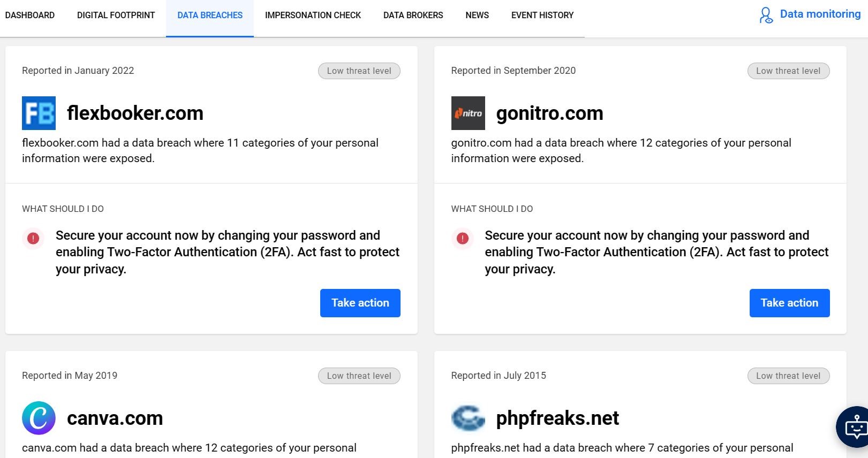Open the Digital Footprint tab
The width and height of the screenshot is (868, 458).
click(116, 15)
